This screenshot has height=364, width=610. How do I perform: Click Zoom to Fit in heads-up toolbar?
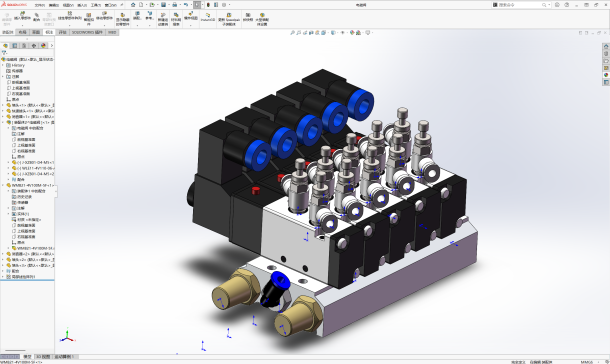293,33
